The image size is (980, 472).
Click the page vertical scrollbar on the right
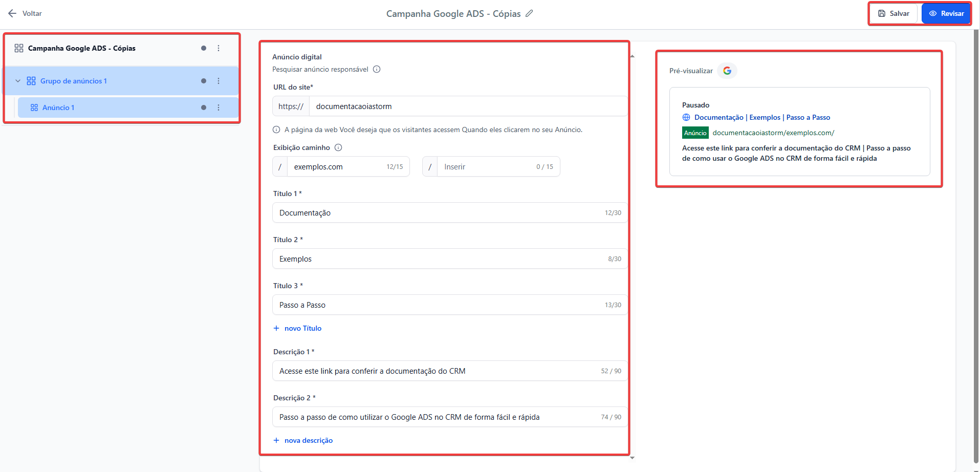pos(976,246)
